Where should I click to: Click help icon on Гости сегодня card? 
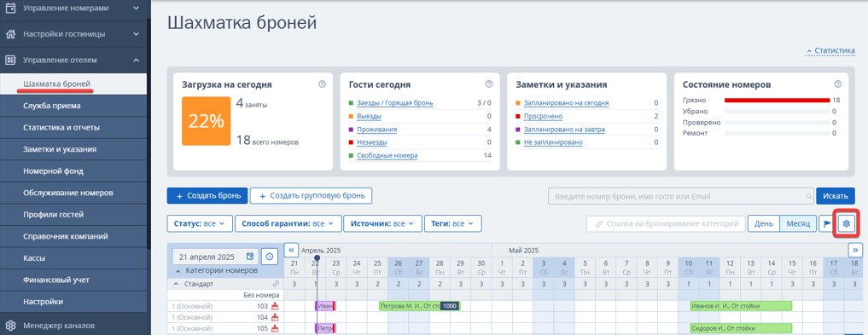click(489, 84)
